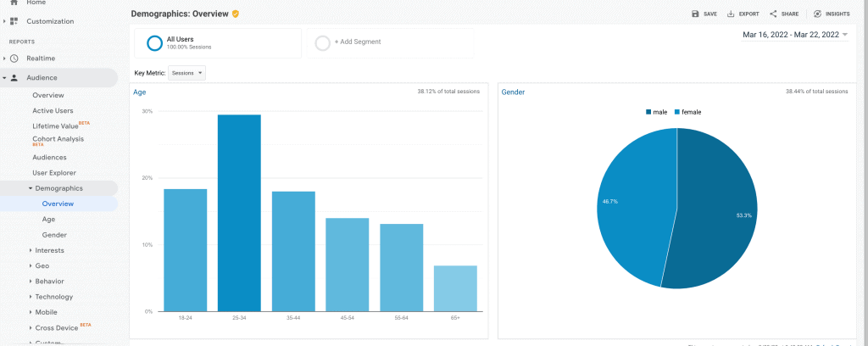Open the Insights icon
Image resolution: width=868 pixels, height=346 pixels.
tap(817, 14)
